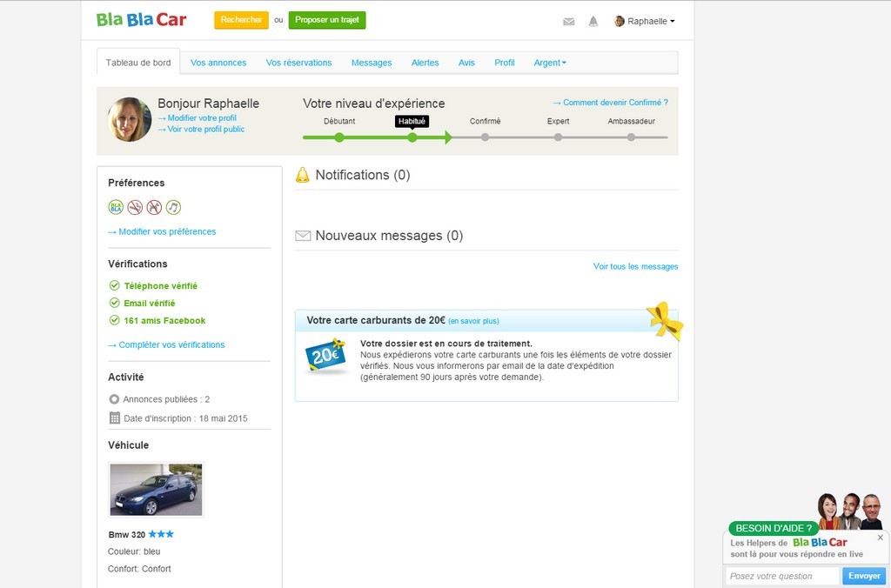Image resolution: width=891 pixels, height=588 pixels.
Task: Switch to the Vos annonces tab
Action: click(218, 63)
